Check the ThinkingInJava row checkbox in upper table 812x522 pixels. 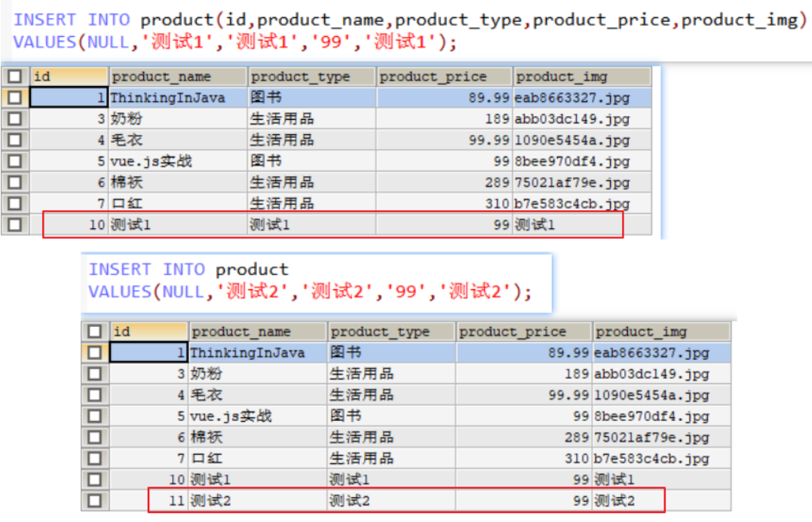click(x=14, y=98)
